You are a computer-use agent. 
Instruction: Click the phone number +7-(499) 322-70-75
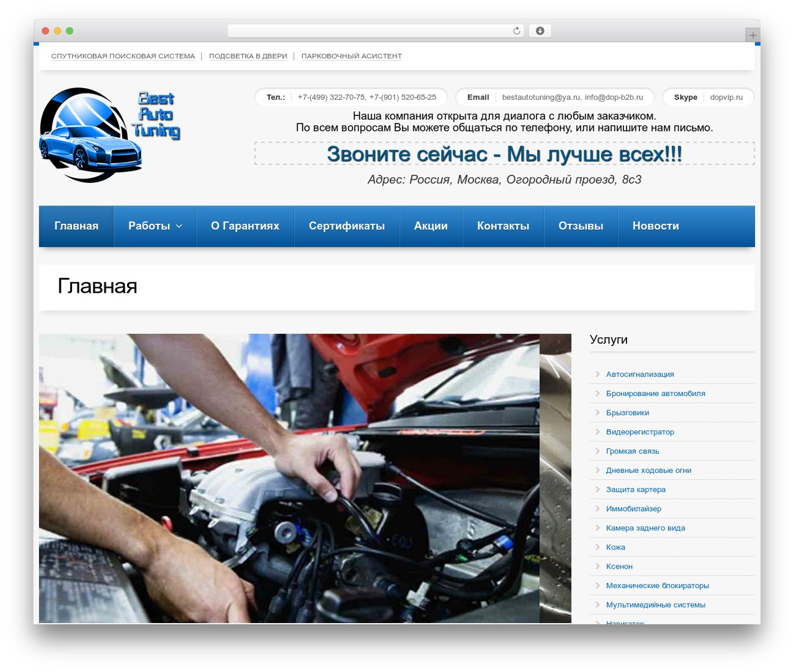331,97
